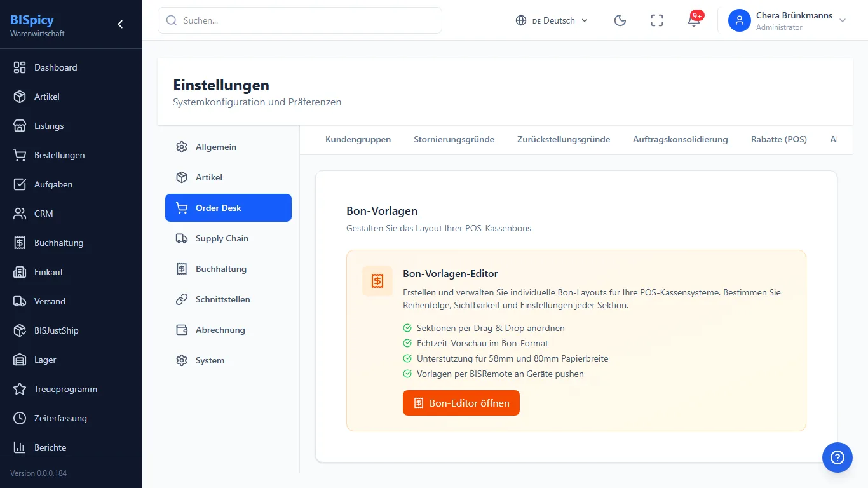The image size is (868, 488).
Task: Click 'Echtzeit-Vorschau im Bon-Format' text
Action: point(482,343)
